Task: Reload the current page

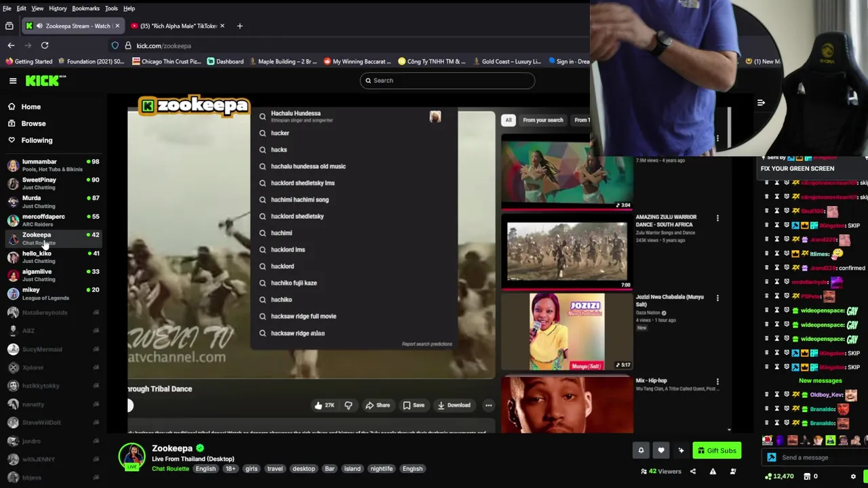Action: (x=45, y=45)
